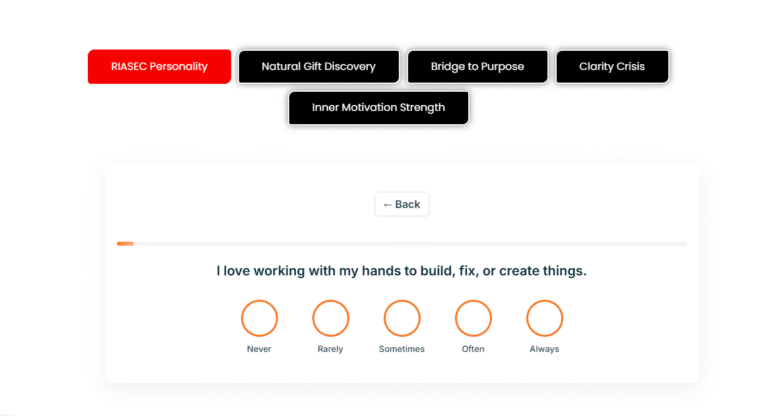
Task: Click the question text about building things
Action: point(402,271)
